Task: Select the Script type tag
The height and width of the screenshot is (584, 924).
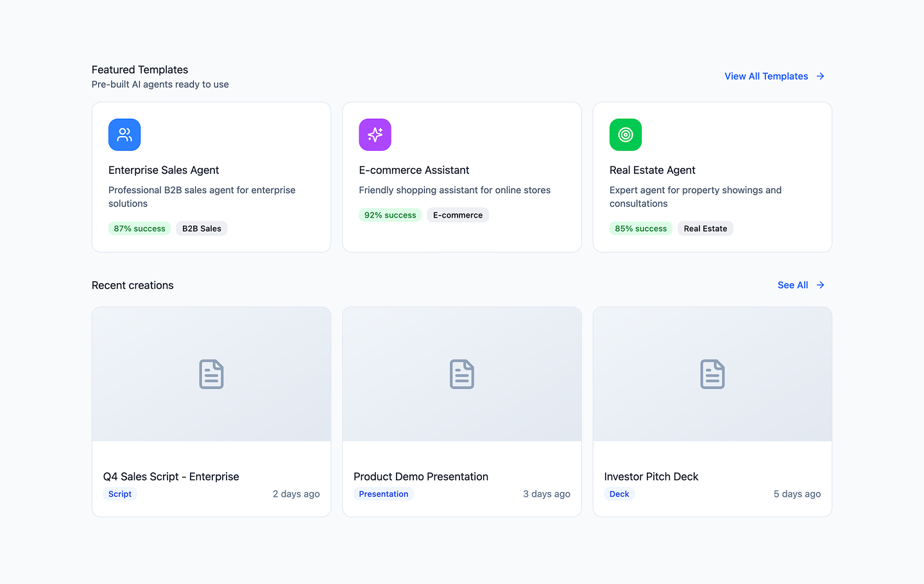Action: point(120,494)
